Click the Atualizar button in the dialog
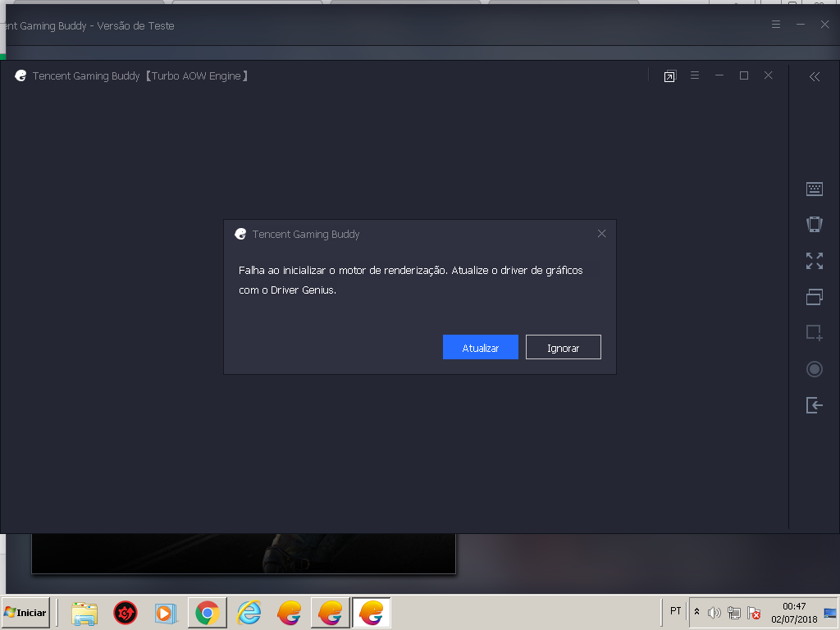The height and width of the screenshot is (630, 840). point(480,347)
